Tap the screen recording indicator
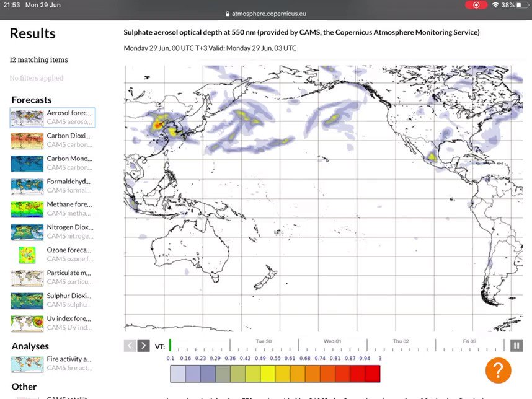This screenshot has height=399, width=532. pos(476,5)
